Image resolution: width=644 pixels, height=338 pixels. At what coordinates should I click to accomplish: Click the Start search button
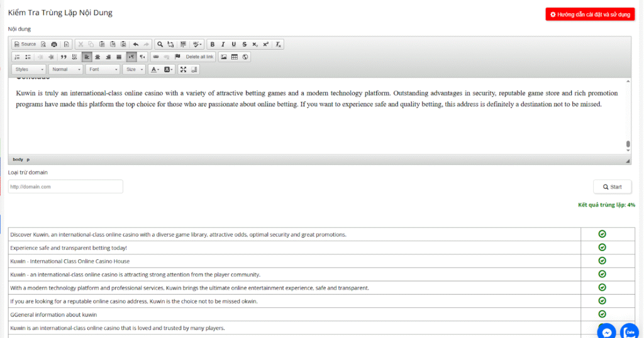coord(613,187)
